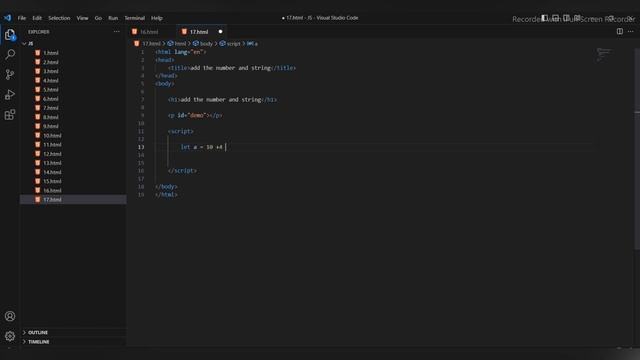Click the let a = 10 code line
This screenshot has width=640, height=360.
point(202,147)
